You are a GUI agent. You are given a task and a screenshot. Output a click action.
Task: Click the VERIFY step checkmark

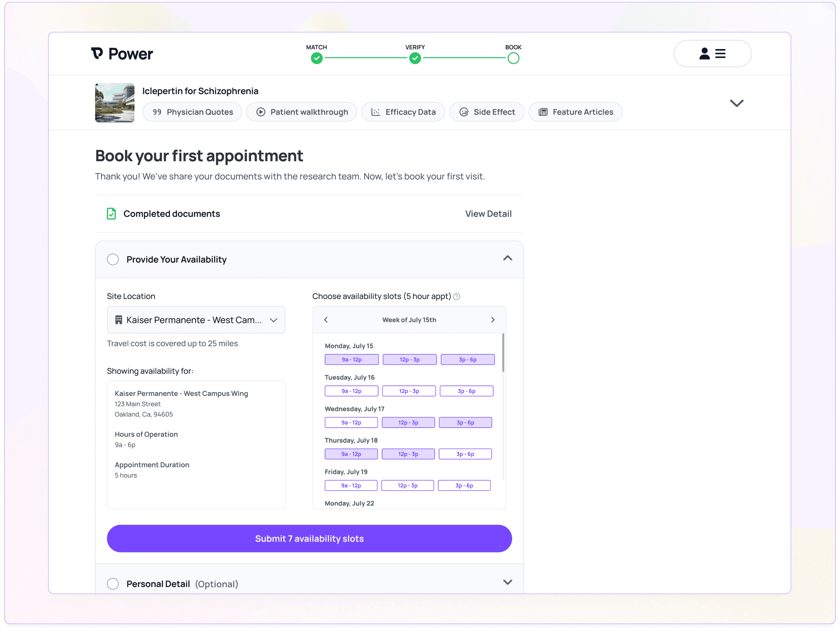click(x=415, y=58)
